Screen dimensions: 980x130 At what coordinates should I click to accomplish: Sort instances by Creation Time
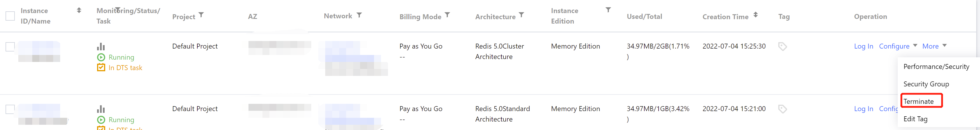tap(756, 15)
